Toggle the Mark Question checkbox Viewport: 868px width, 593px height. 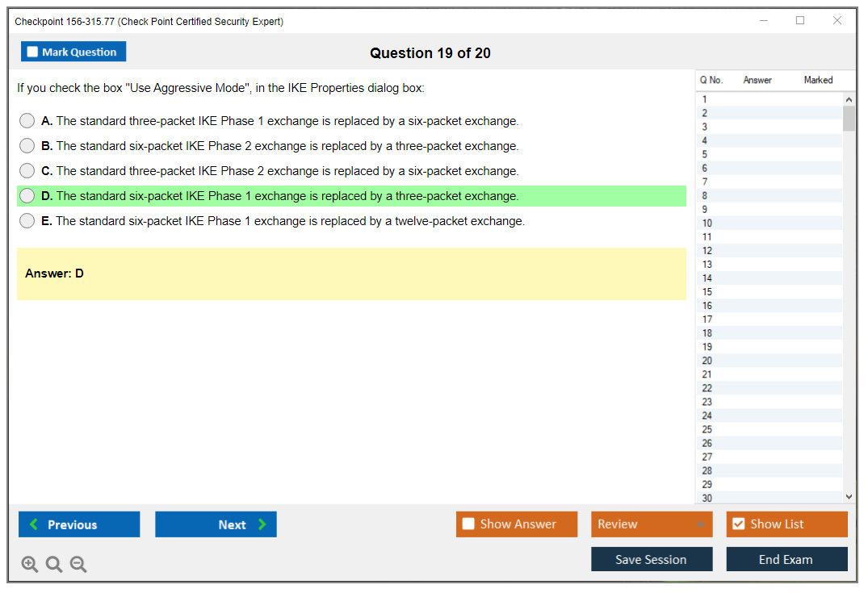[33, 52]
